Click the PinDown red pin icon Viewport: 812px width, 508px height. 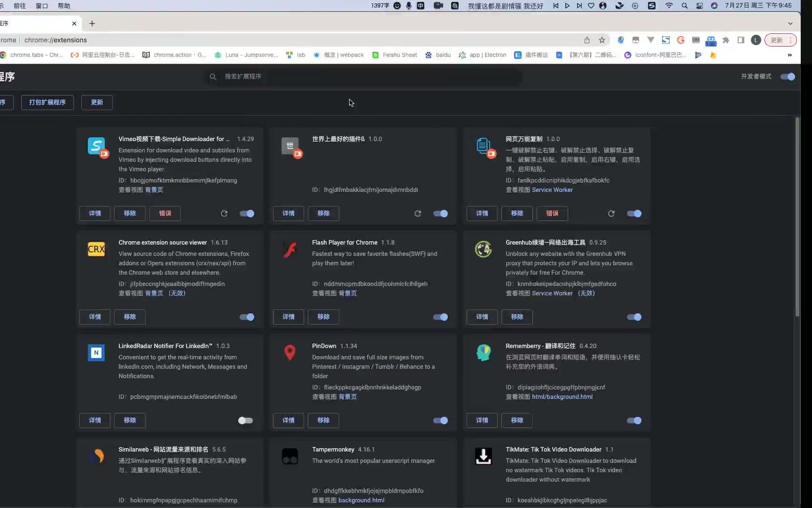pos(290,353)
